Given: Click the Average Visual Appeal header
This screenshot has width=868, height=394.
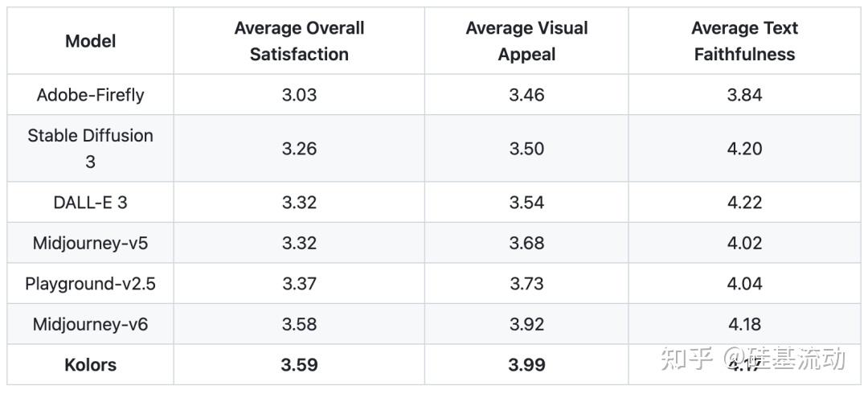Looking at the screenshot, I should tap(526, 41).
